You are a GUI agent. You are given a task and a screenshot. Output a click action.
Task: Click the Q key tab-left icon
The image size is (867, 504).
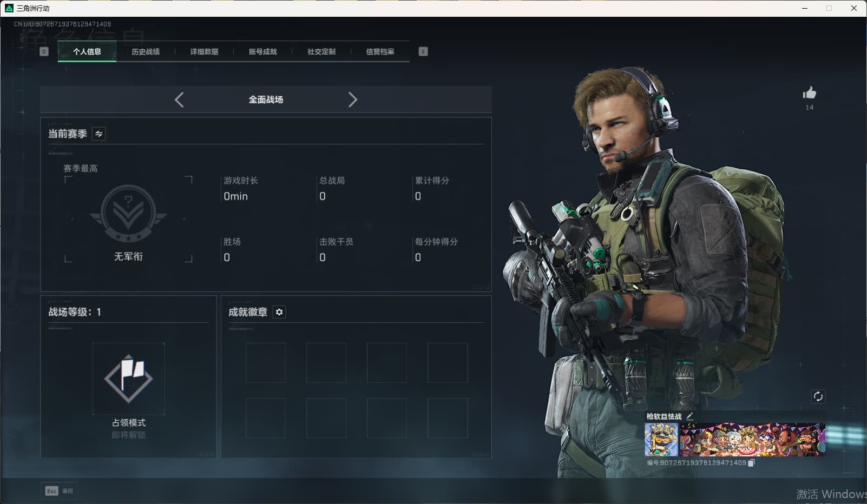click(44, 51)
